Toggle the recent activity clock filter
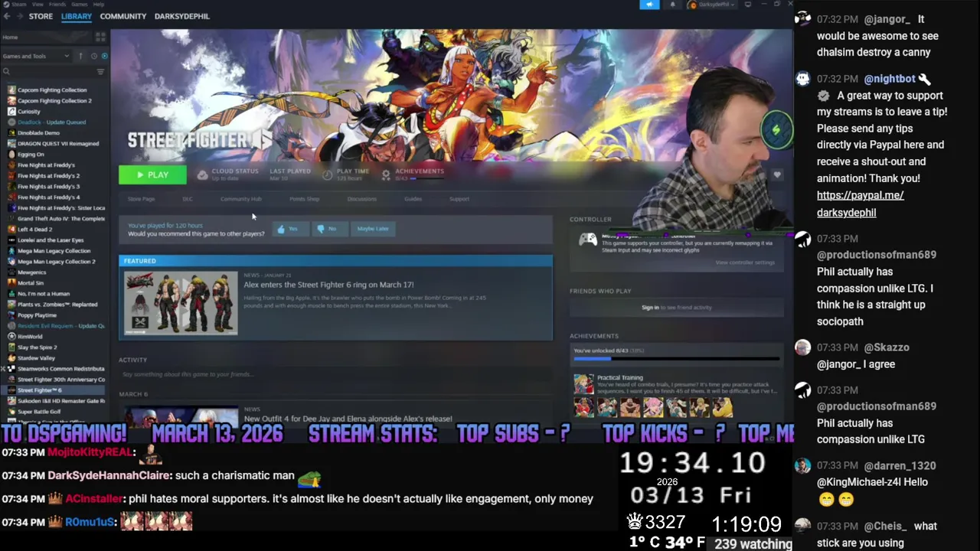The height and width of the screenshot is (551, 980). [94, 56]
